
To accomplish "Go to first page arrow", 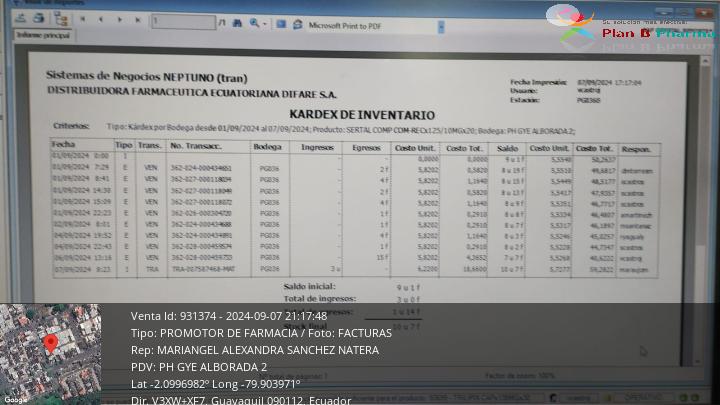I will [83, 19].
